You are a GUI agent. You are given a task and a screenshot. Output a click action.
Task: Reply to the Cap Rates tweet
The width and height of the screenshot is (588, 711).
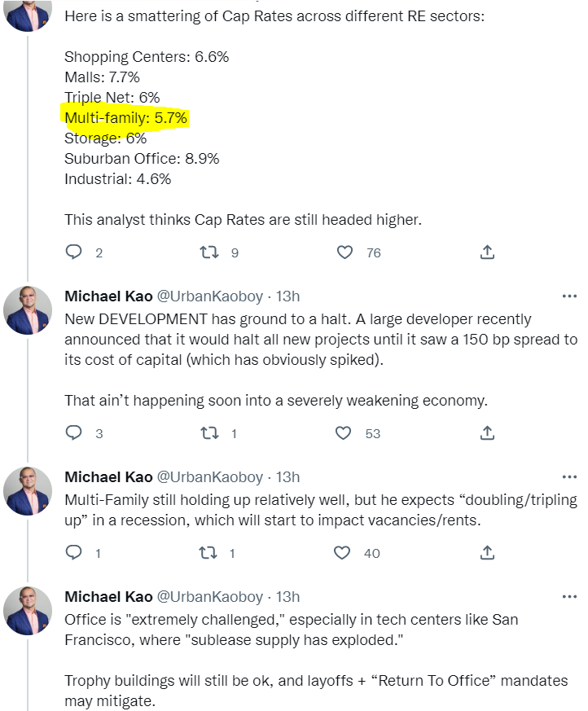[x=74, y=252]
